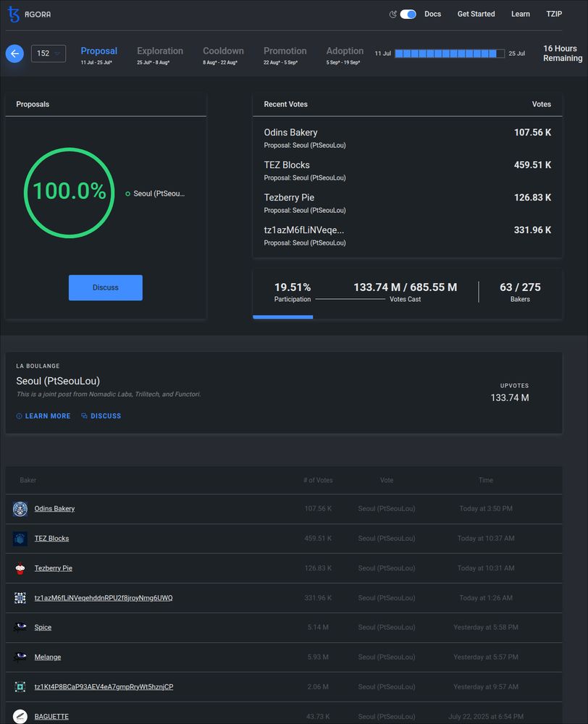Switch to the Proposal stage tab
588x724 pixels.
pyautogui.click(x=99, y=54)
